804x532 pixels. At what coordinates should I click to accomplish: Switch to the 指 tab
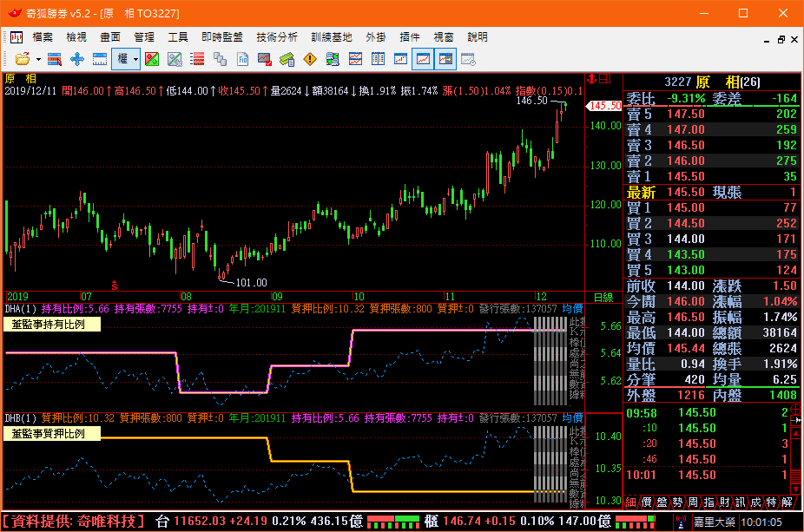tap(709, 502)
